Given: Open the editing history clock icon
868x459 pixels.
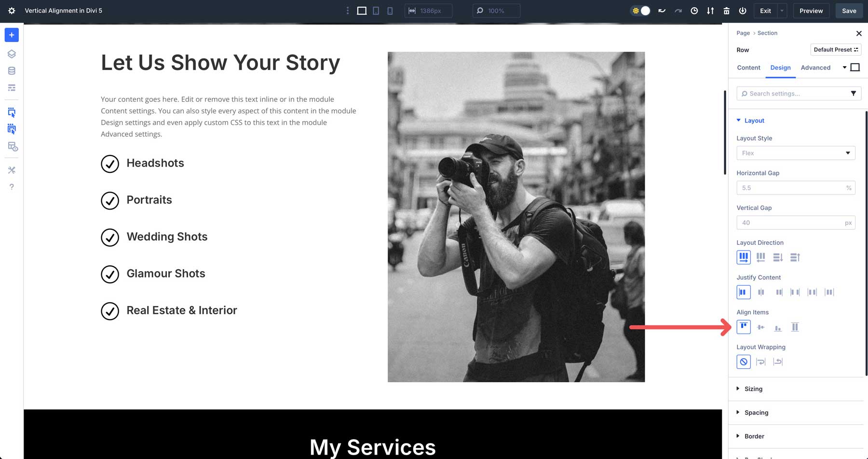Looking at the screenshot, I should coord(694,10).
